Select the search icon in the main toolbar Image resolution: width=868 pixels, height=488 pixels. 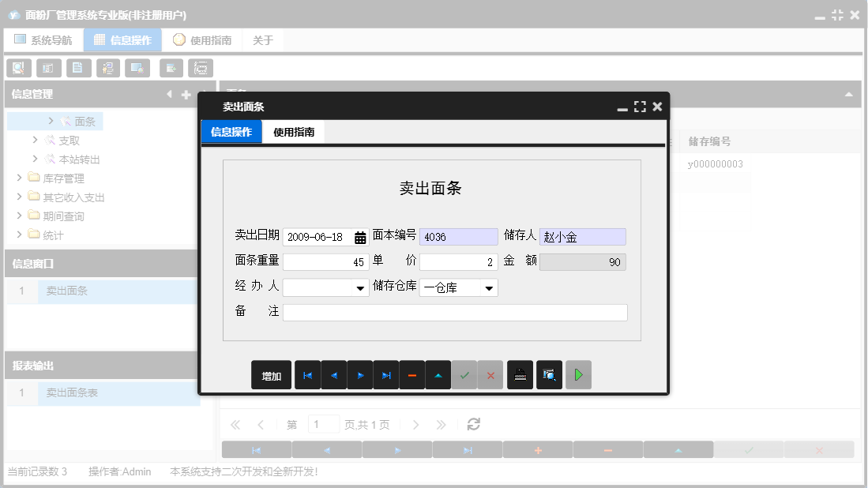point(18,68)
